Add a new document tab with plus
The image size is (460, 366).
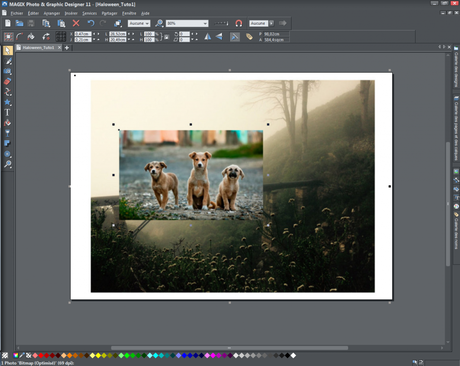coord(67,48)
